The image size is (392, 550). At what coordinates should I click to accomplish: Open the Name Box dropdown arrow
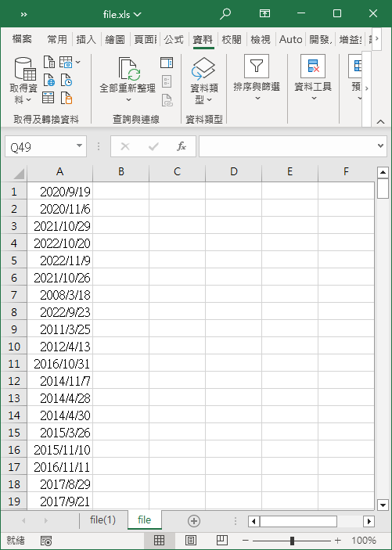coord(79,146)
